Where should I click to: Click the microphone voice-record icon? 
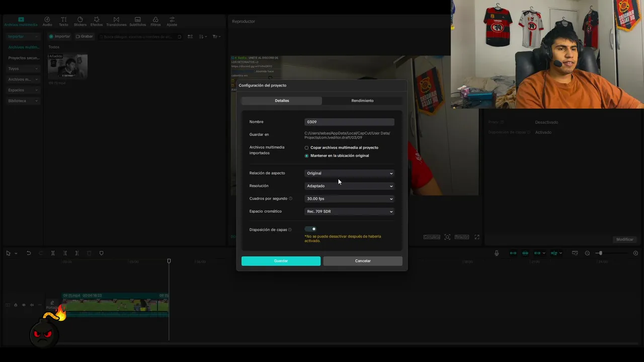coord(497,253)
